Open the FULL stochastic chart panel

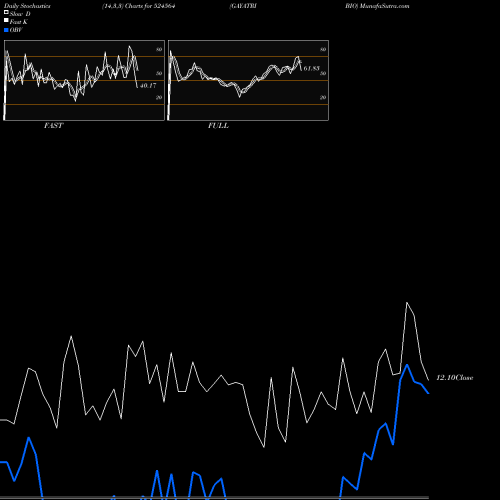tap(248, 80)
